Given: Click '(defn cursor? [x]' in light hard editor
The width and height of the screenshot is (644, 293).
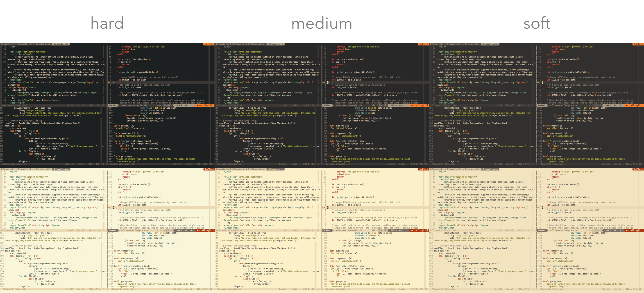Looking at the screenshot, I should [x=124, y=251].
